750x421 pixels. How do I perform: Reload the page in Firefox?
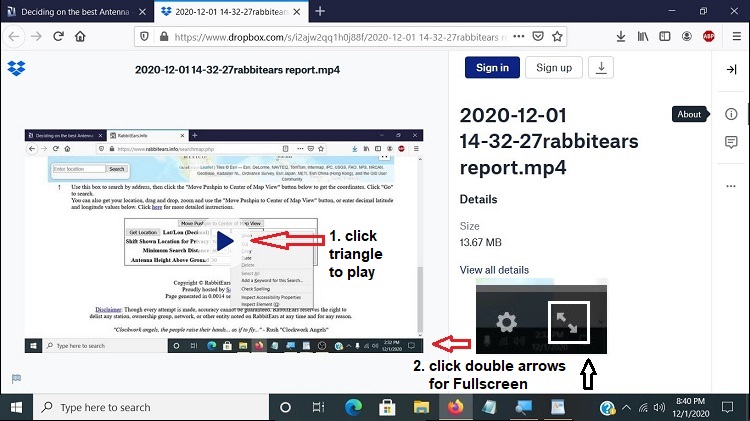pyautogui.click(x=58, y=36)
